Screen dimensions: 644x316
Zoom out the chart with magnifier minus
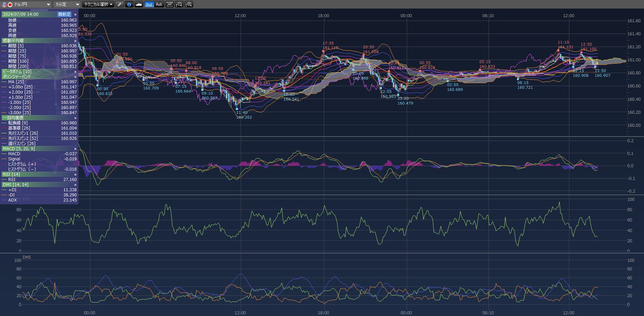pyautogui.click(x=179, y=4)
